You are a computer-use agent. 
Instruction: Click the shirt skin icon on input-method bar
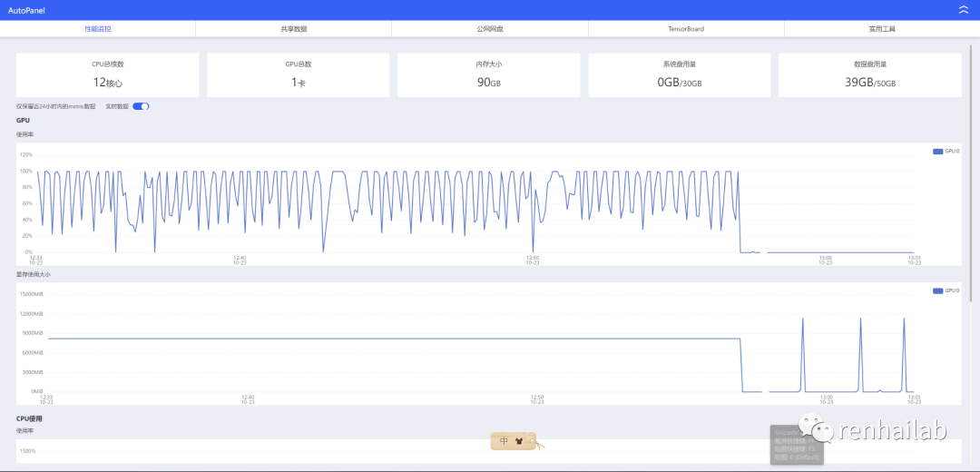click(518, 441)
